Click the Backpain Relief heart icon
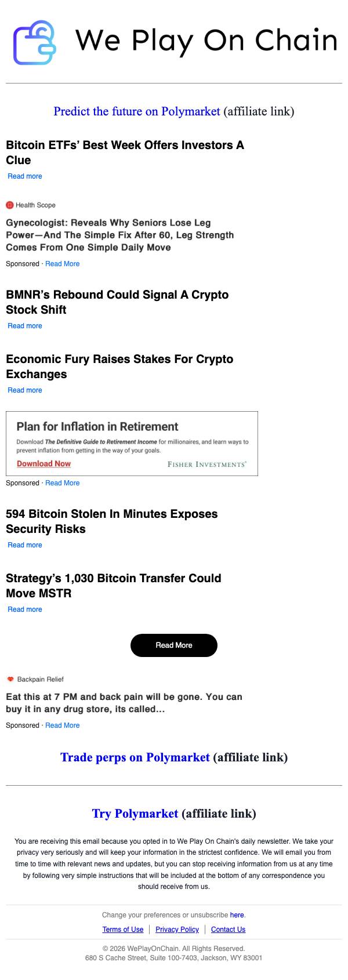This screenshot has width=348, height=980. 10,679
